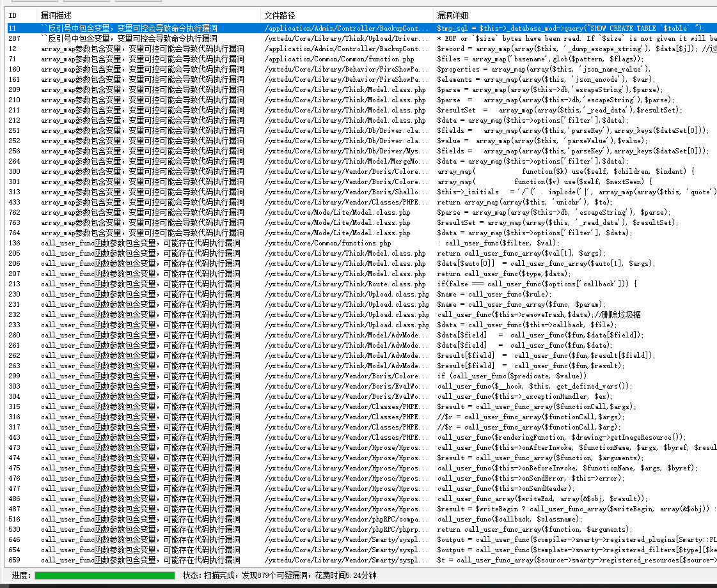Select the row with ID 209
717x588 pixels.
coord(362,89)
